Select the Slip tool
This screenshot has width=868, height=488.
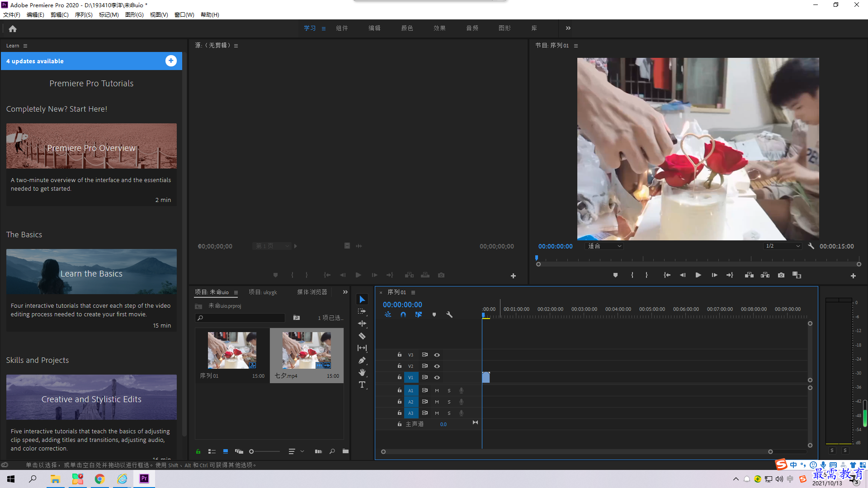(362, 348)
